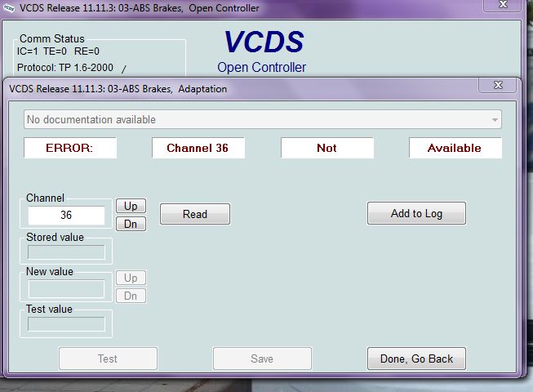Click the IC=1 TE=0 RE=0 status text
The image size is (533, 392).
pos(58,51)
